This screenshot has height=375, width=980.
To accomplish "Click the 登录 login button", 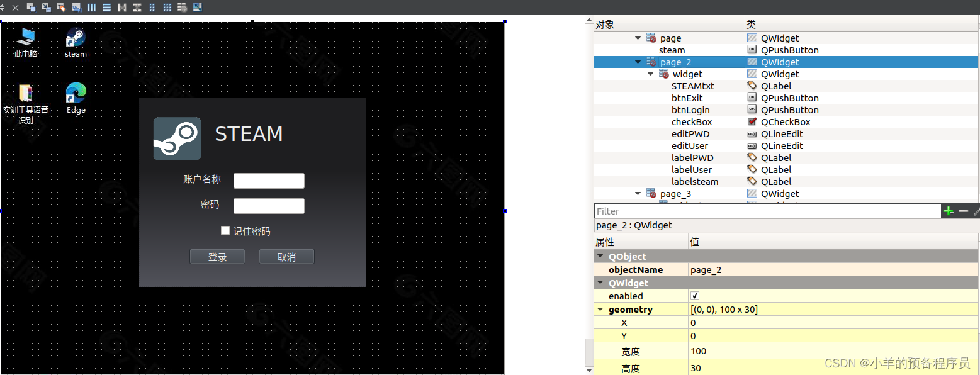I will point(217,257).
